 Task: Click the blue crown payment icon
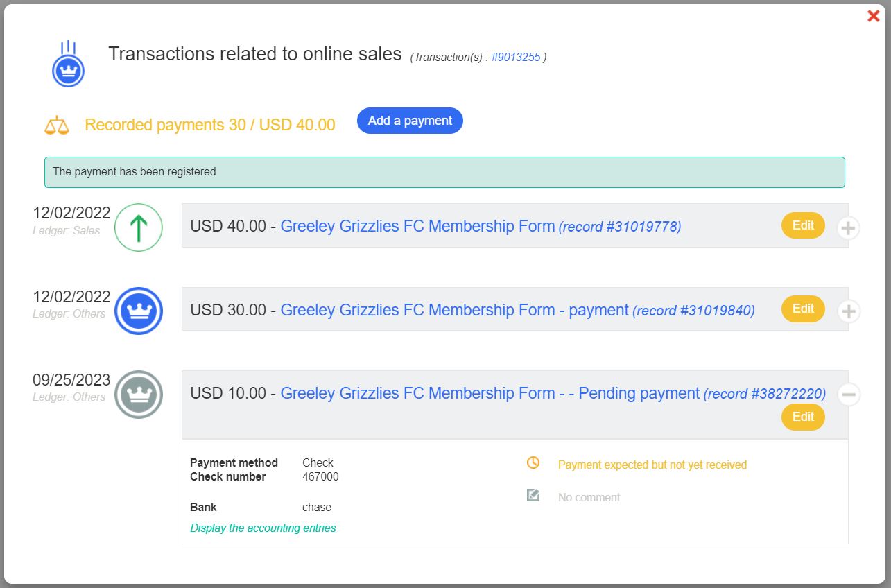click(139, 311)
